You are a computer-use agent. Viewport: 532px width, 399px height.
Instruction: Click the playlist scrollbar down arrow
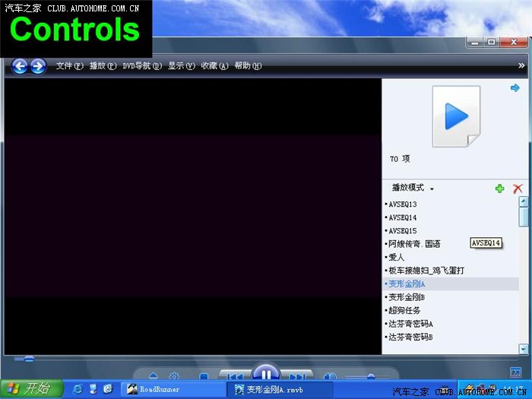click(x=523, y=348)
